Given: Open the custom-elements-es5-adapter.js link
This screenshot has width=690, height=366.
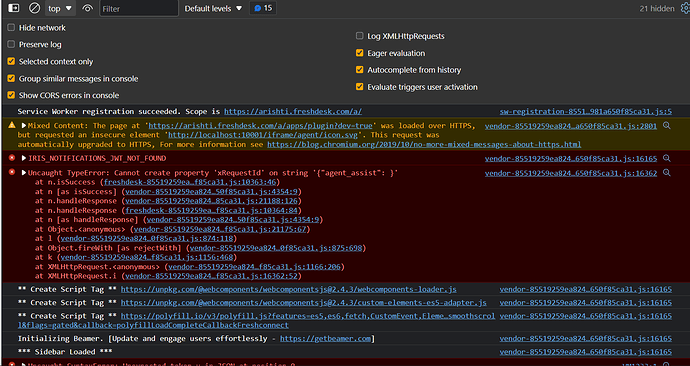Looking at the screenshot, I should click(304, 303).
